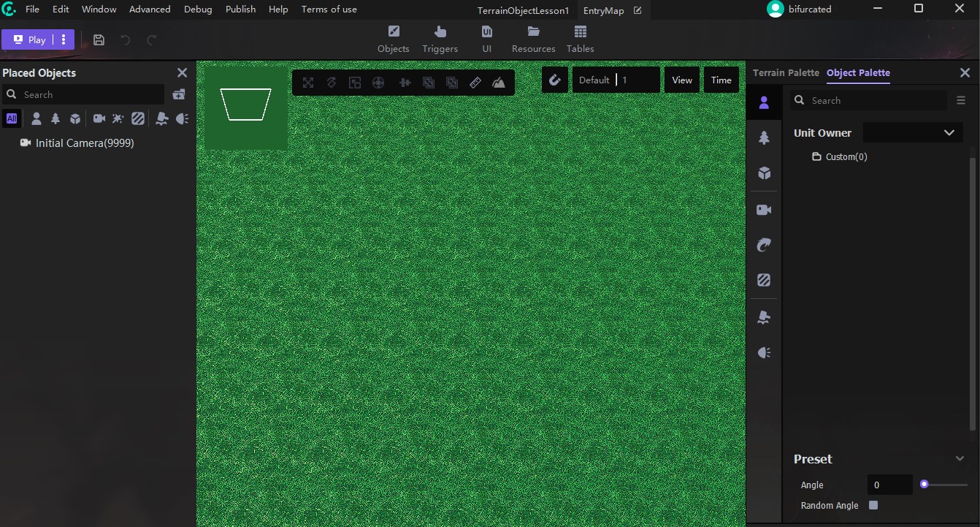Click the crosshair target tool in viewport toolbar
This screenshot has height=527, width=980.
tap(378, 83)
